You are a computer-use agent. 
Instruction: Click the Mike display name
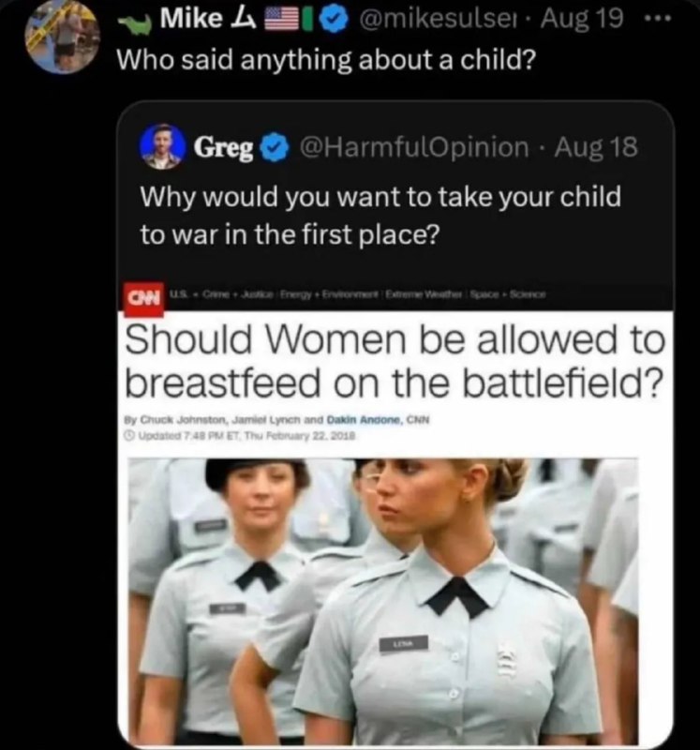click(191, 19)
